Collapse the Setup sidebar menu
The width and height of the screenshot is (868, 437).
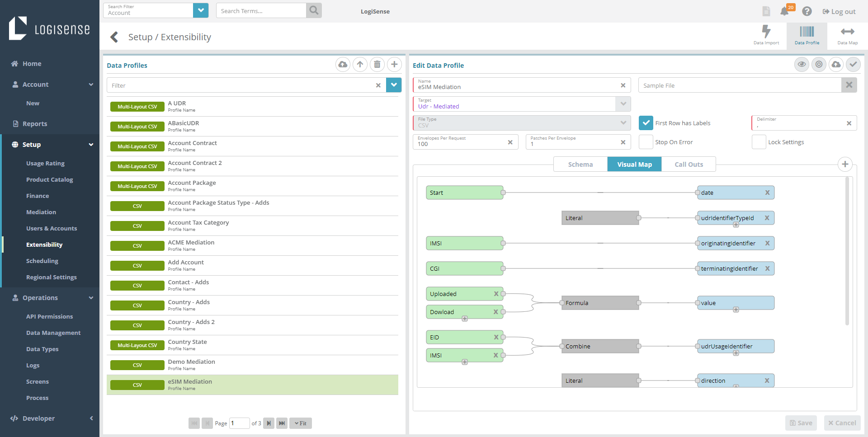[x=91, y=145]
